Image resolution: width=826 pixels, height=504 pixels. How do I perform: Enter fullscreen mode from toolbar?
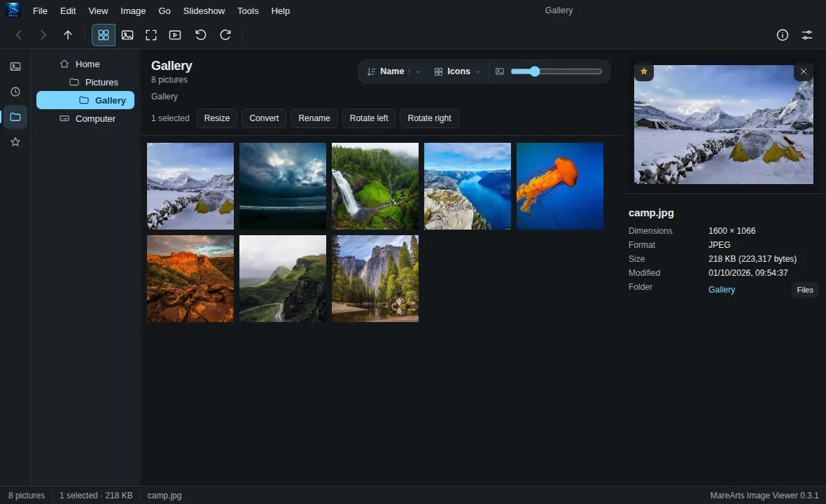tap(151, 35)
